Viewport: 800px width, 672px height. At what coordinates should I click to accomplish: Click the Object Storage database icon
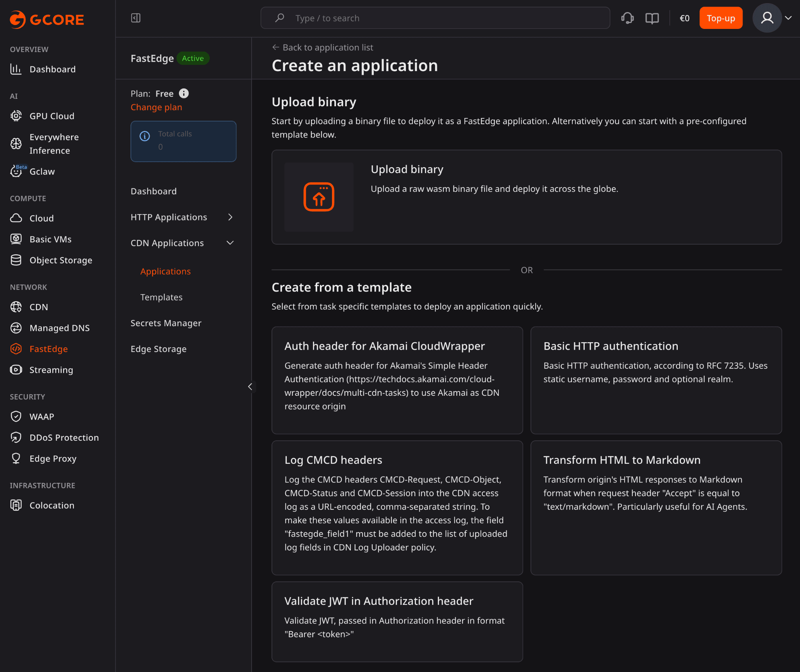point(16,260)
